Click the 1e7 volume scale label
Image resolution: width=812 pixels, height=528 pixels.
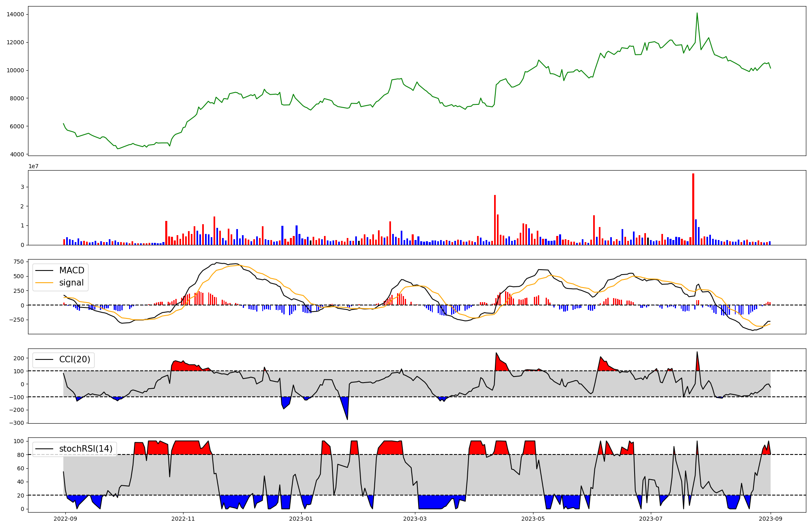33,166
